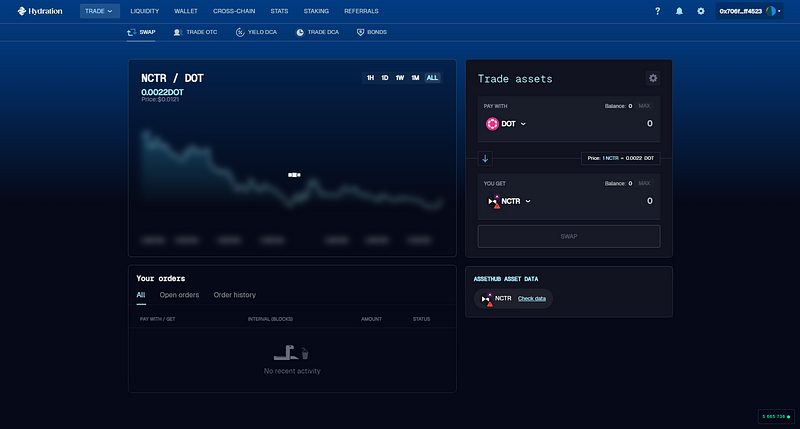Switch to Bonds tab
Screen dimensions: 800x429
point(371,32)
